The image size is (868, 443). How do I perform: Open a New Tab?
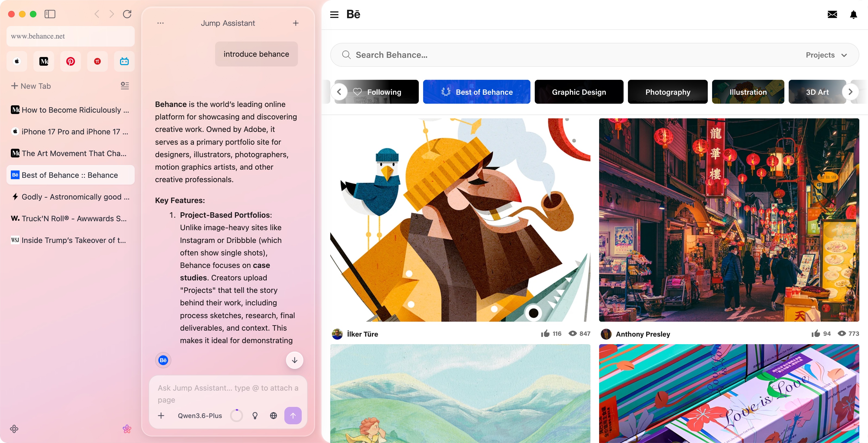[31, 86]
